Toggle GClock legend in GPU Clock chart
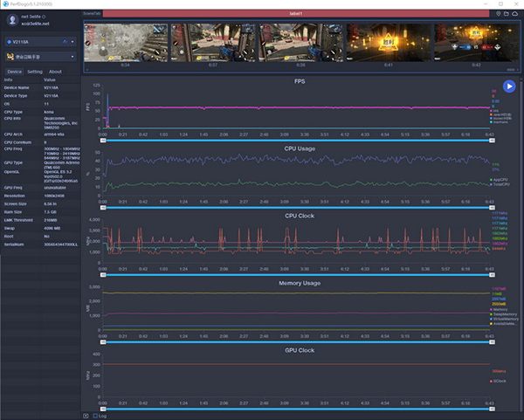This screenshot has height=420, width=524. tap(498, 381)
